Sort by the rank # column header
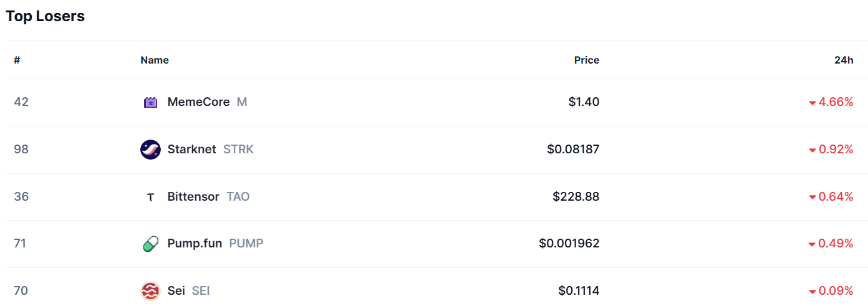 [17, 60]
